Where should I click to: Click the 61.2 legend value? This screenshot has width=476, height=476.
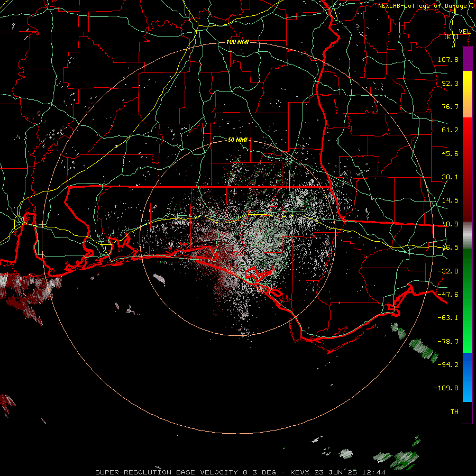coord(450,130)
